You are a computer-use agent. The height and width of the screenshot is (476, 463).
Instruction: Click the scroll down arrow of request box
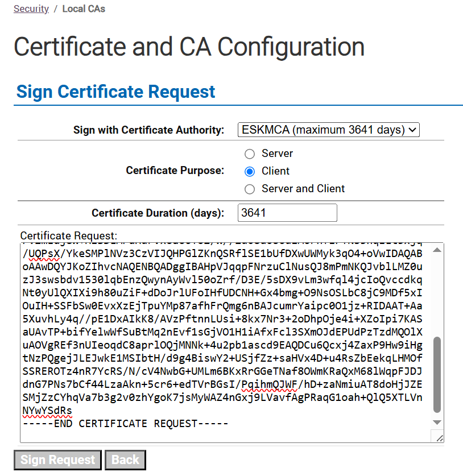click(x=437, y=423)
